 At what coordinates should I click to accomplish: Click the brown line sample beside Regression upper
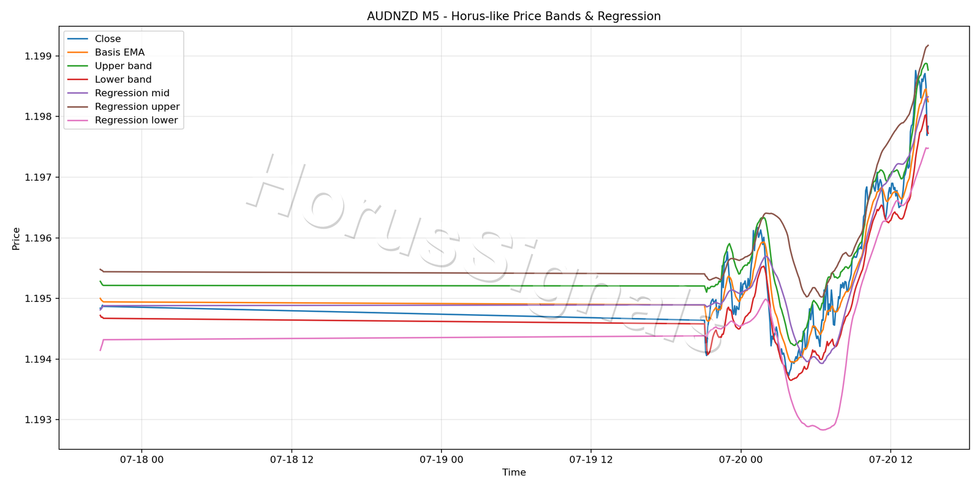coord(78,107)
